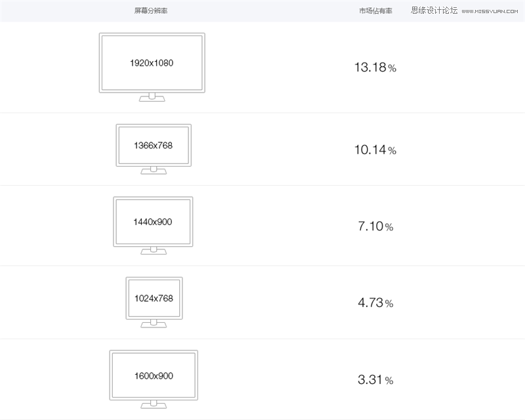Select the 13.18% market share value
525x420 pixels.
click(x=375, y=68)
